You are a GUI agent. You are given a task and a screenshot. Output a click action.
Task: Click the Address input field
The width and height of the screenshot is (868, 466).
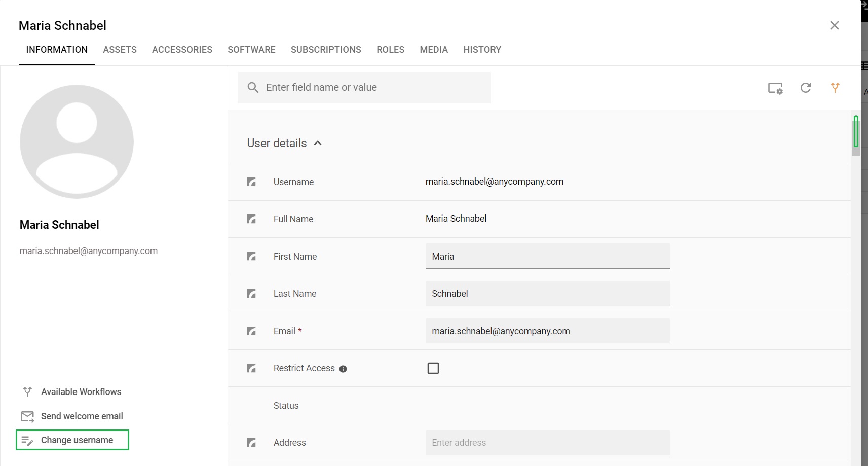(547, 442)
